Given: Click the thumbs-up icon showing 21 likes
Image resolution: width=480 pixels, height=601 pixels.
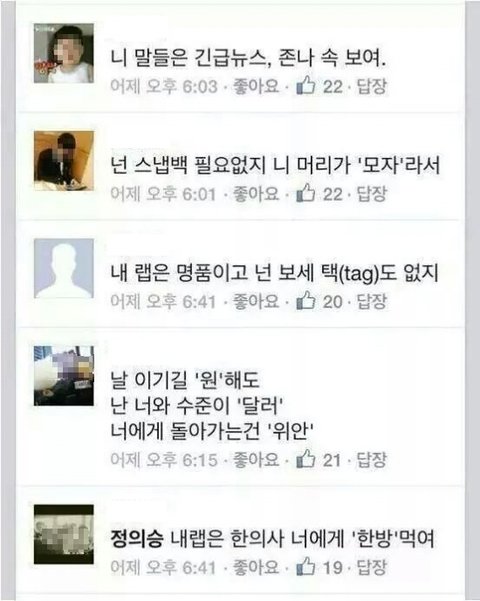Looking at the screenshot, I should (306, 459).
